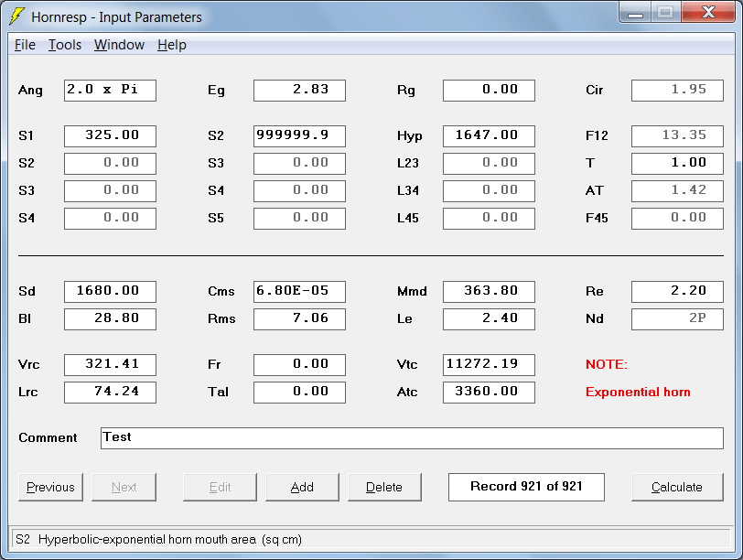Screen dimensions: 743x560
Task: Click the Tal input field
Action: [x=299, y=393]
